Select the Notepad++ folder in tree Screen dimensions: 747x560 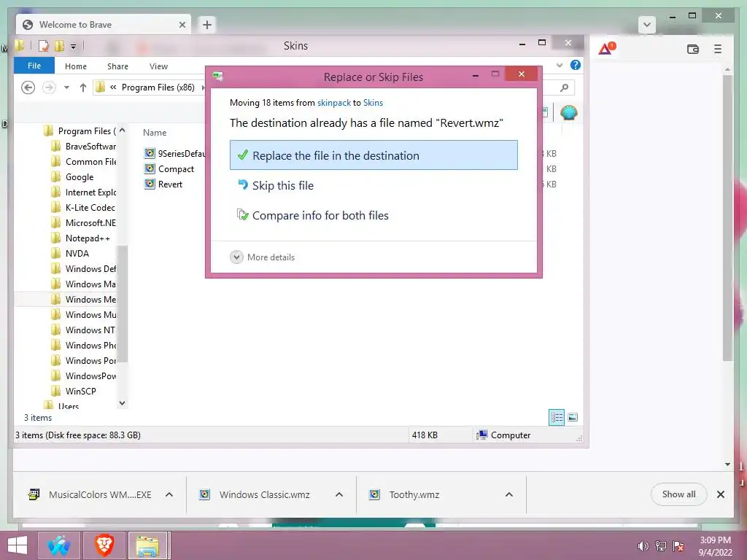pyautogui.click(x=80, y=238)
